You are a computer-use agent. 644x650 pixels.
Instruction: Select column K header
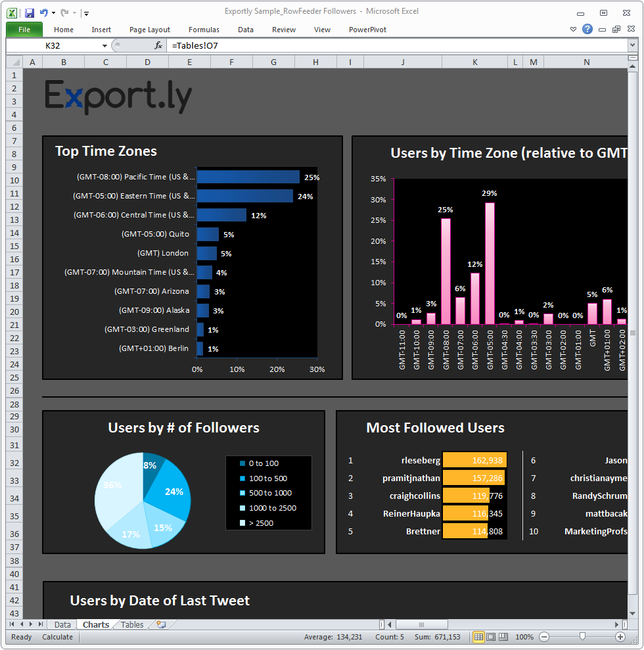pyautogui.click(x=475, y=62)
